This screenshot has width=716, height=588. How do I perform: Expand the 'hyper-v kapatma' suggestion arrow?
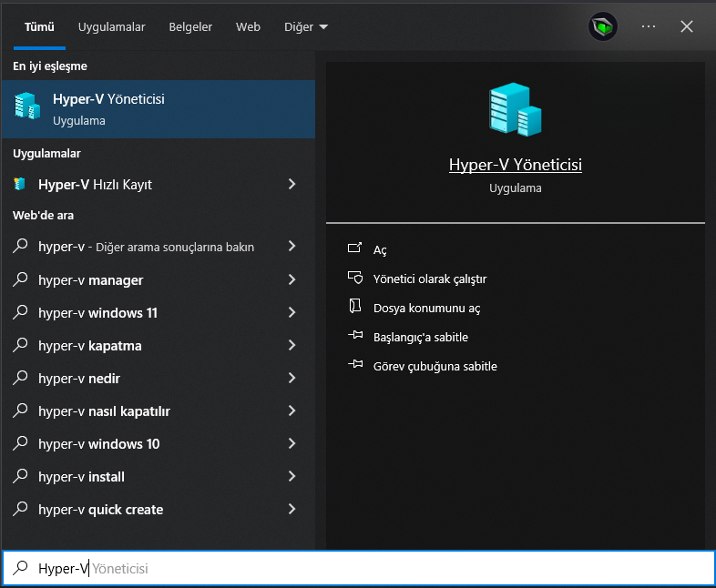click(x=292, y=345)
